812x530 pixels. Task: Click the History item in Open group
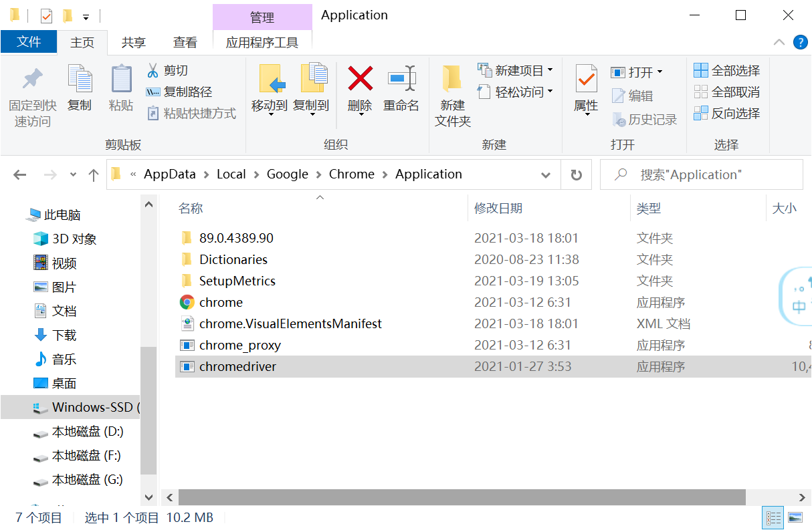(644, 120)
